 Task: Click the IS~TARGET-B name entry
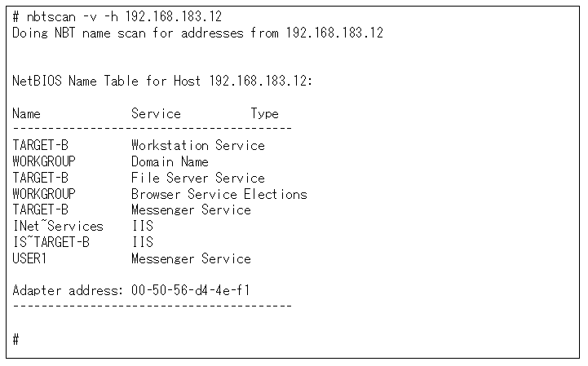pos(51,242)
